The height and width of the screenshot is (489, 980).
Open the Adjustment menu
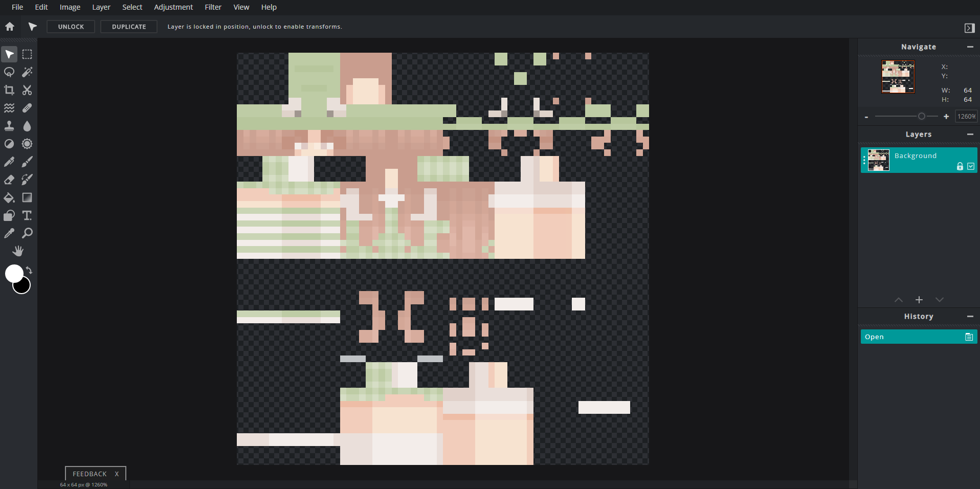tap(173, 7)
